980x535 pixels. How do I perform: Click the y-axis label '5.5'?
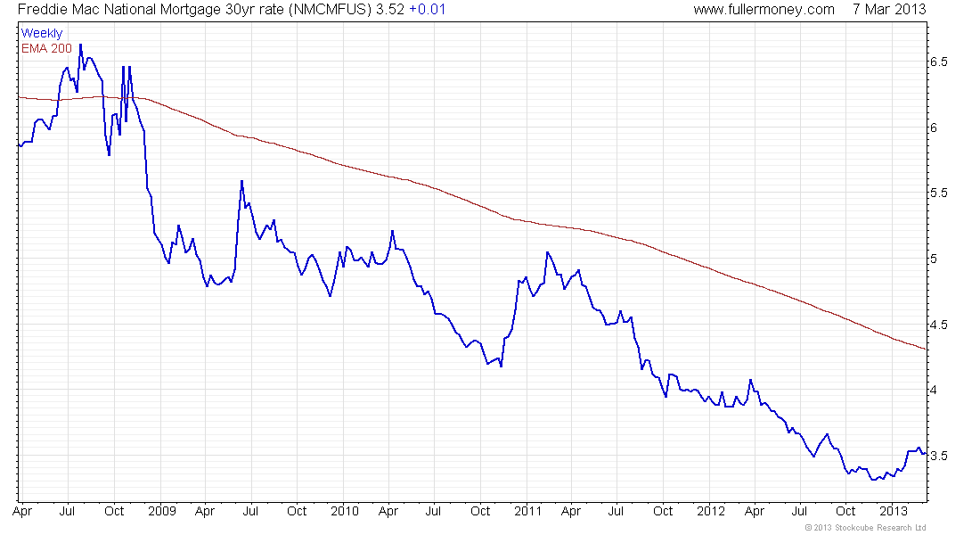pos(939,193)
